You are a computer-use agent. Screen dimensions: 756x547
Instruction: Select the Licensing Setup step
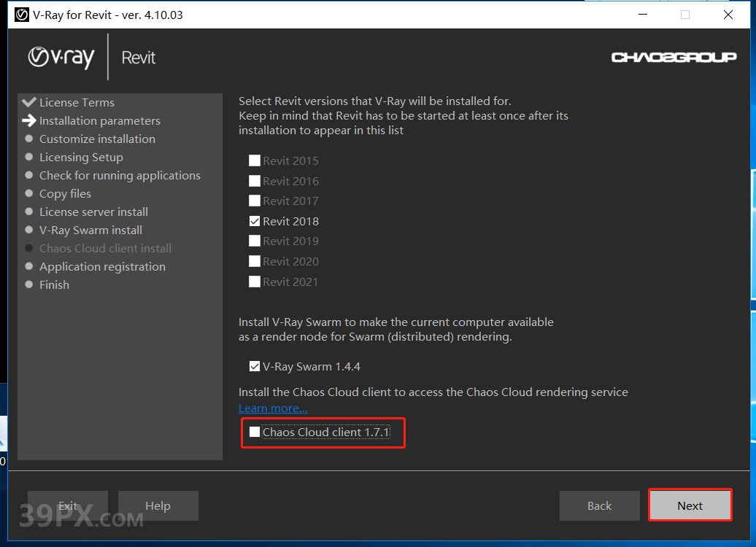pos(81,157)
